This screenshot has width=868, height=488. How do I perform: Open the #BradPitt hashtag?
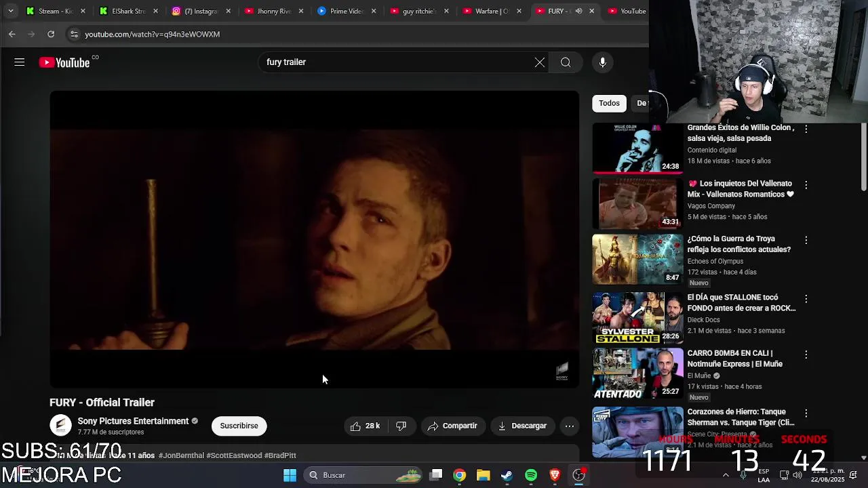[280, 455]
